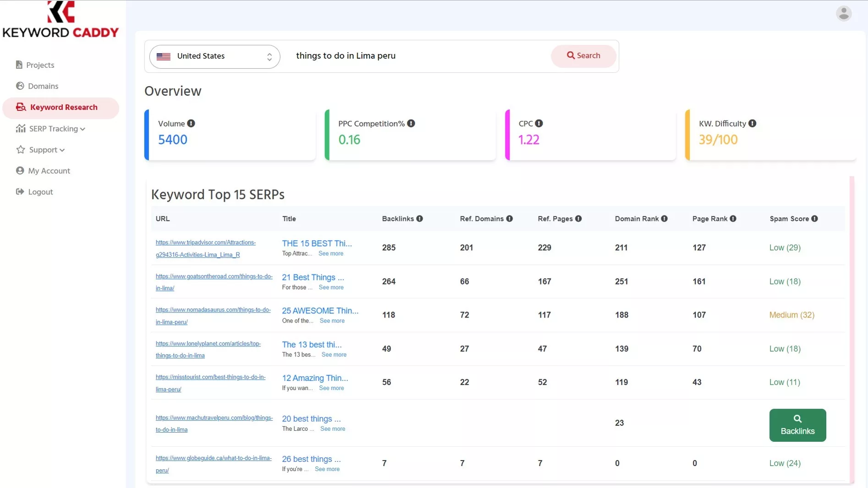
Task: Expand the Support submenu
Action: point(40,150)
